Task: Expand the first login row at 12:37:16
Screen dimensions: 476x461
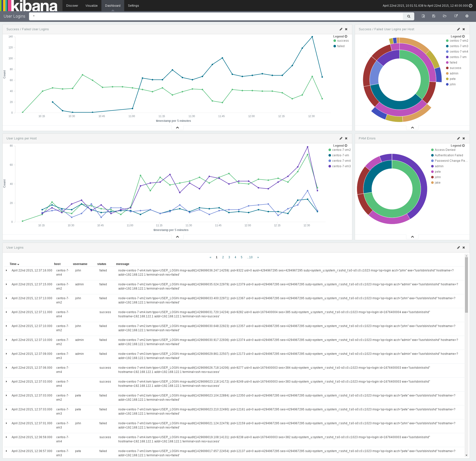Action: (6, 270)
